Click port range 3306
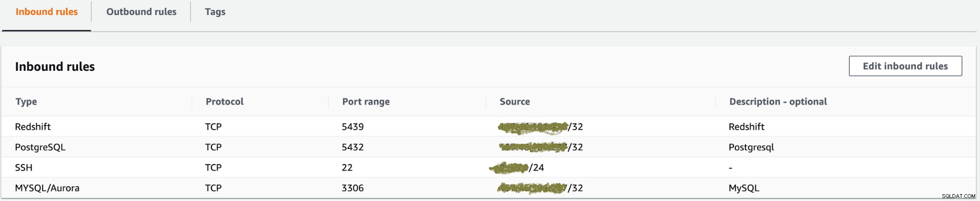Viewport: 980px width, 201px height. tap(352, 188)
